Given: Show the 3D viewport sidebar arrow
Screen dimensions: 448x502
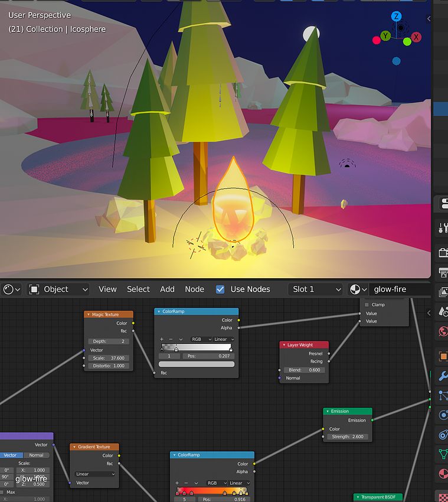Looking at the screenshot, I should pos(429,18).
